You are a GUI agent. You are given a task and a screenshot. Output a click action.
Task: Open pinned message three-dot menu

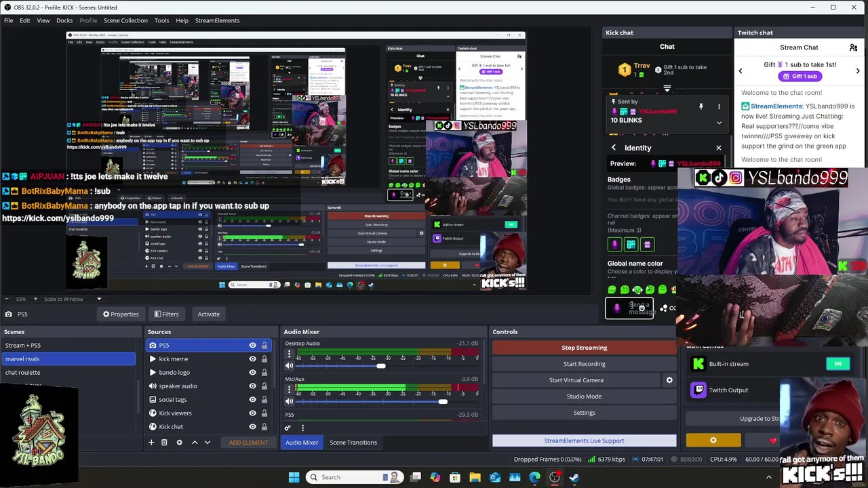[719, 106]
